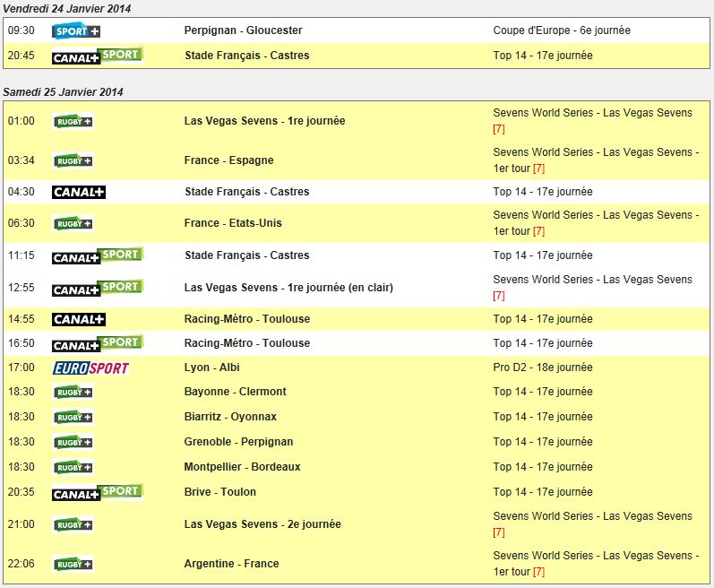The height and width of the screenshot is (588, 714).
Task: Click the Canal+ Sport logo on the 20:45 row
Action: coord(98,56)
